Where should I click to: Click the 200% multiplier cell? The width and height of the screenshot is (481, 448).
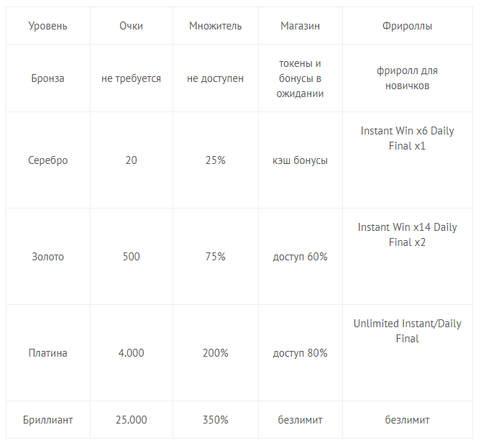(215, 353)
